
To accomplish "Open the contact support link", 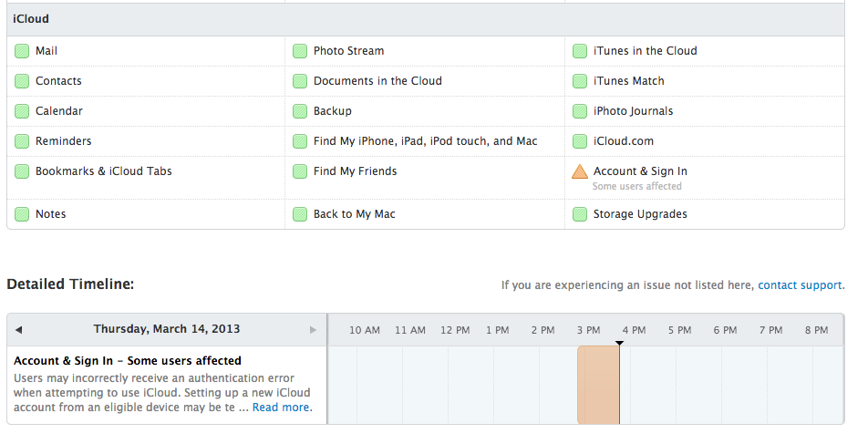I will point(801,285).
